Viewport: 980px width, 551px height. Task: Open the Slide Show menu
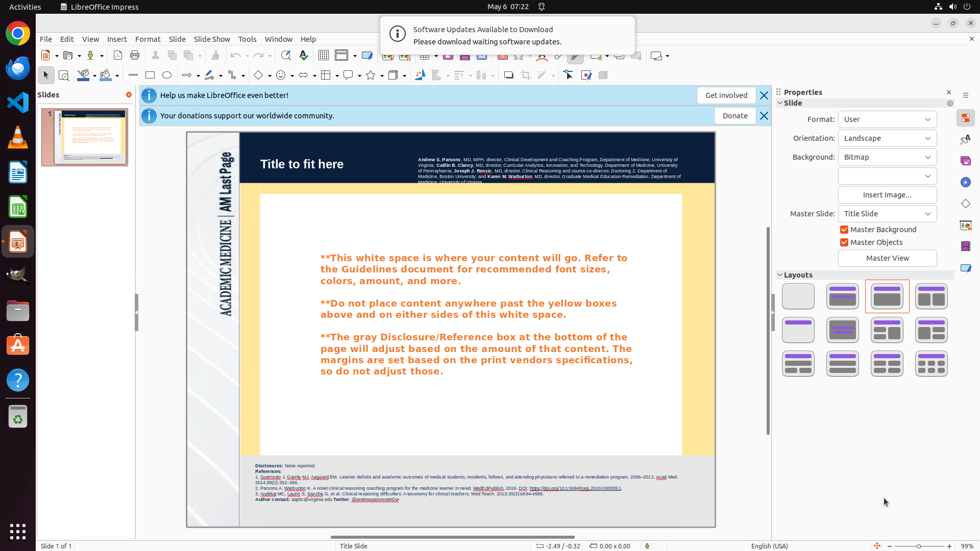pos(212,39)
